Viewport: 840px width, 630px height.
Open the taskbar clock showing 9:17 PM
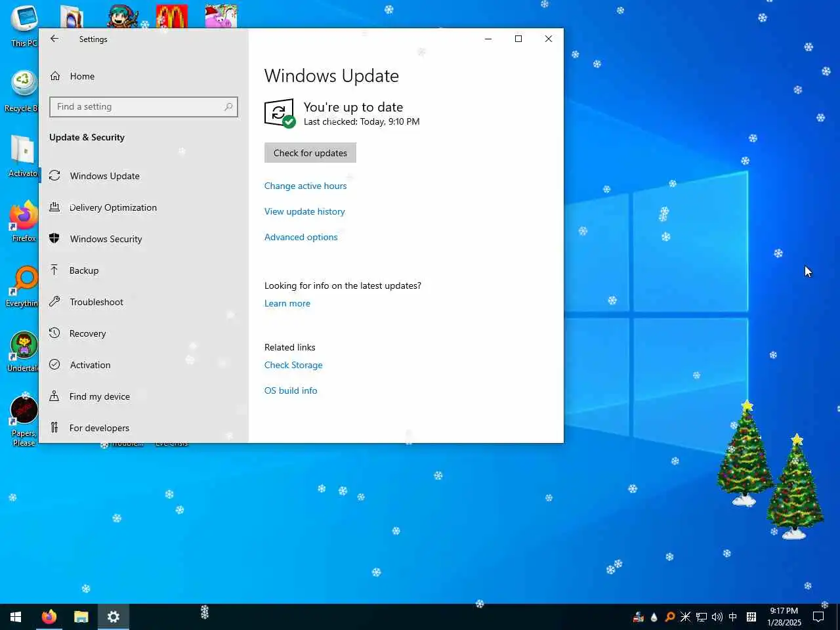[784, 617]
